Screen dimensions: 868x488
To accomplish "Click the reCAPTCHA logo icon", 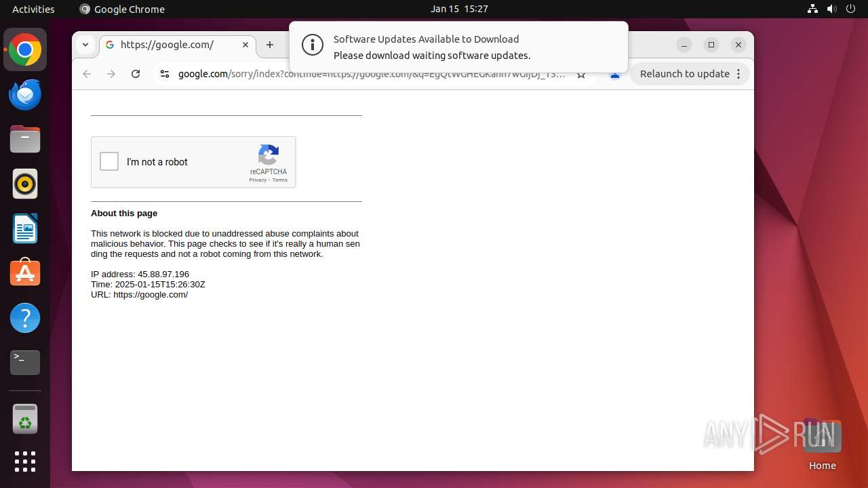I will pyautogui.click(x=269, y=155).
